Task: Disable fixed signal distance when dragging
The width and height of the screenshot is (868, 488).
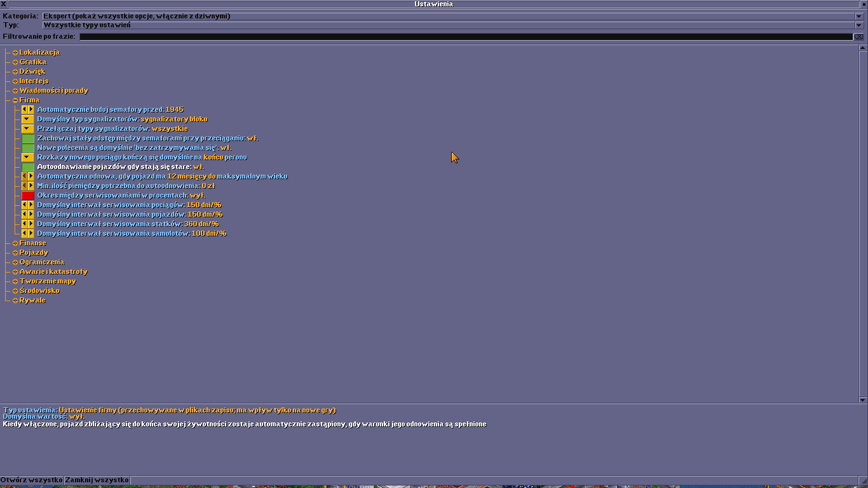Action: tap(28, 138)
